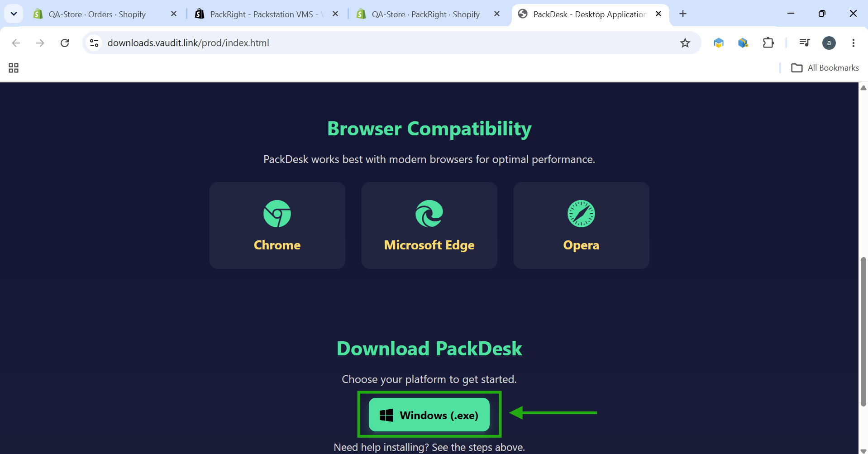
Task: Open the Chrome three-dot menu
Action: point(854,43)
